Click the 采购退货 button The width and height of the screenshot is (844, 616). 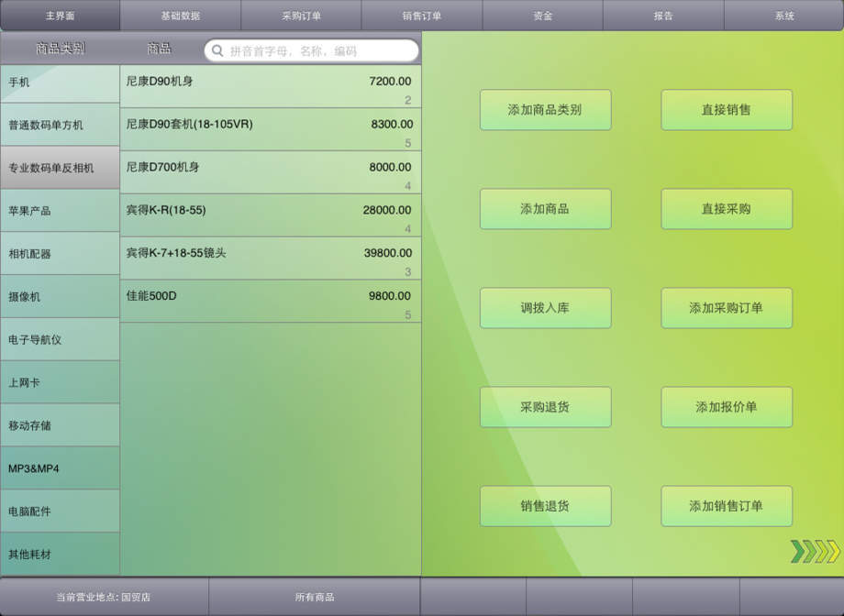point(545,407)
